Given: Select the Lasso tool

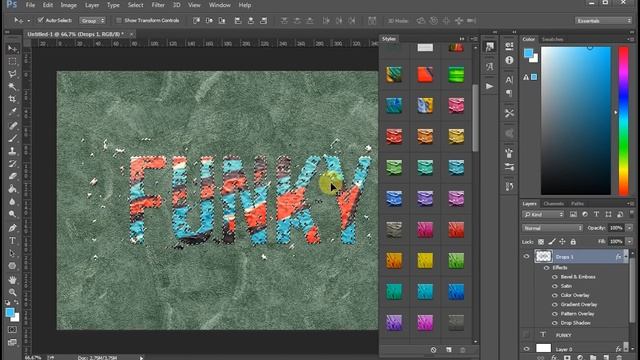Looking at the screenshot, I should point(13,74).
